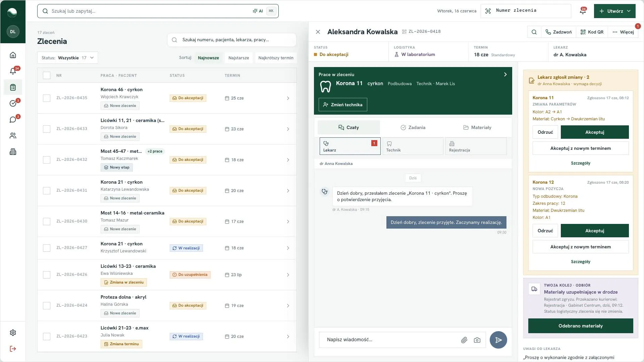Select the Technik chat channel

[413, 146]
